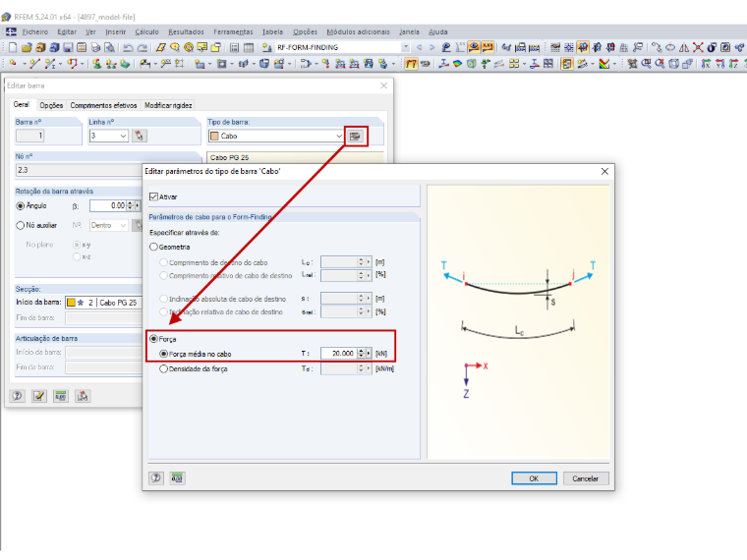This screenshot has height=560, width=747.
Task: Click the Print preview magnifier icon
Action: (x=109, y=47)
